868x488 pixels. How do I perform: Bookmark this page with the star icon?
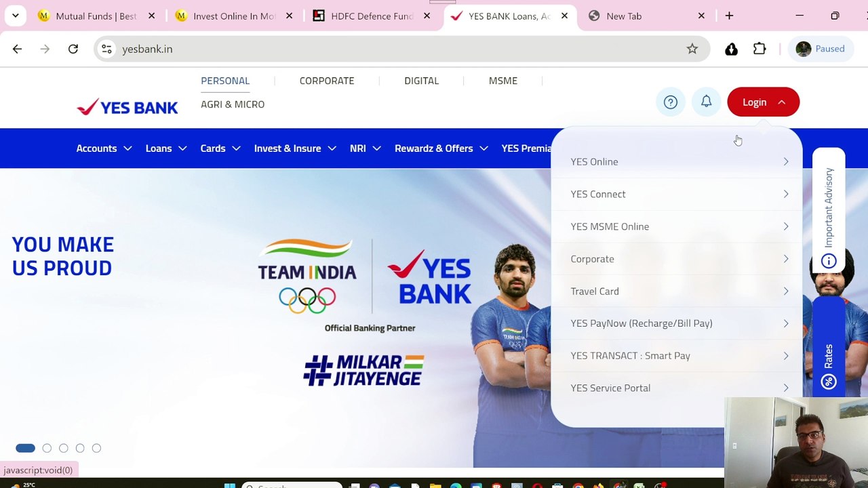(x=692, y=49)
